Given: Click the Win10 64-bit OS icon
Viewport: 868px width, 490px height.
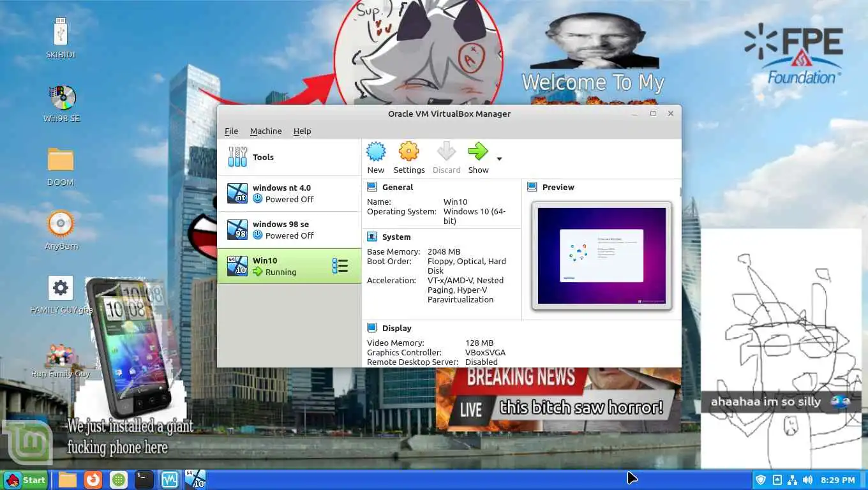Looking at the screenshot, I should [x=237, y=266].
